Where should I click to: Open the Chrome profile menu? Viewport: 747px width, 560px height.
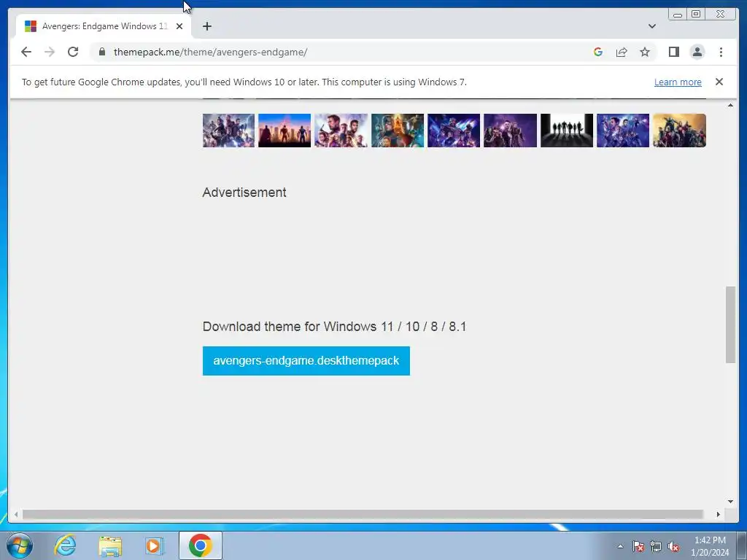pyautogui.click(x=697, y=52)
